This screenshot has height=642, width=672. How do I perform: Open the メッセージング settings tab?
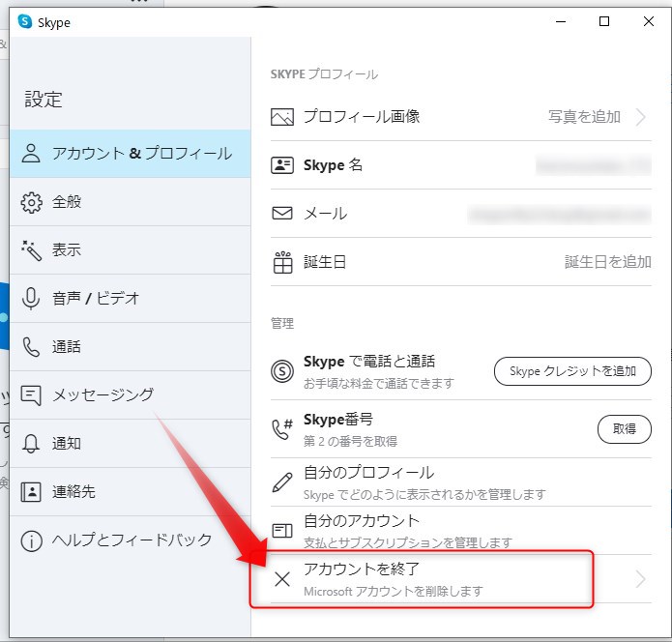click(x=131, y=395)
